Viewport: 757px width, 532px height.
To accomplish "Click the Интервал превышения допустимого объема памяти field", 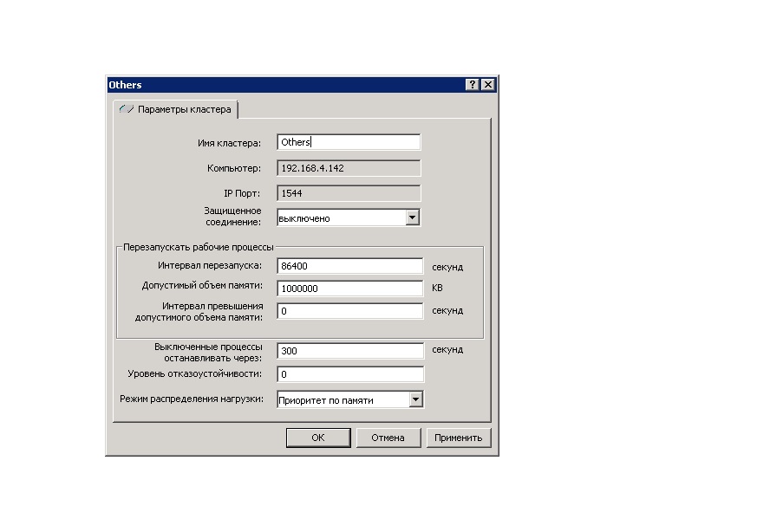I will pyautogui.click(x=349, y=311).
